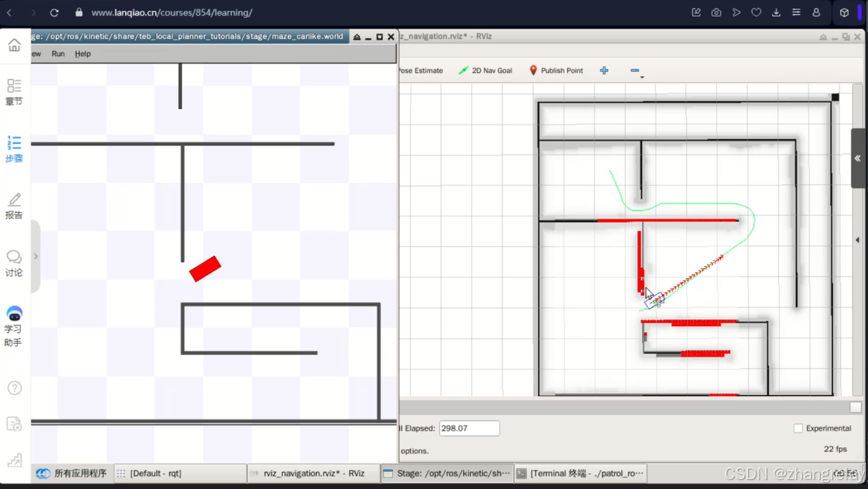Open the Run menu in Stage

tap(58, 54)
